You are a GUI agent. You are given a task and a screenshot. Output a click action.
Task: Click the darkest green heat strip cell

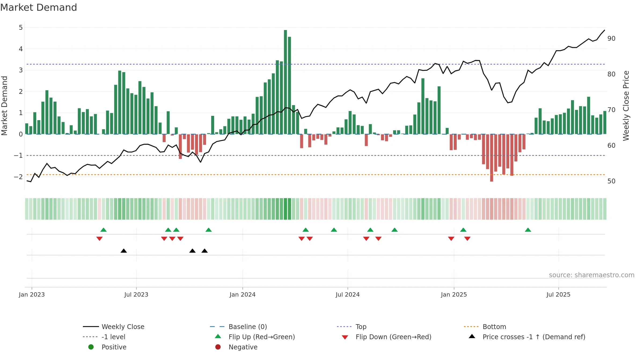286,209
